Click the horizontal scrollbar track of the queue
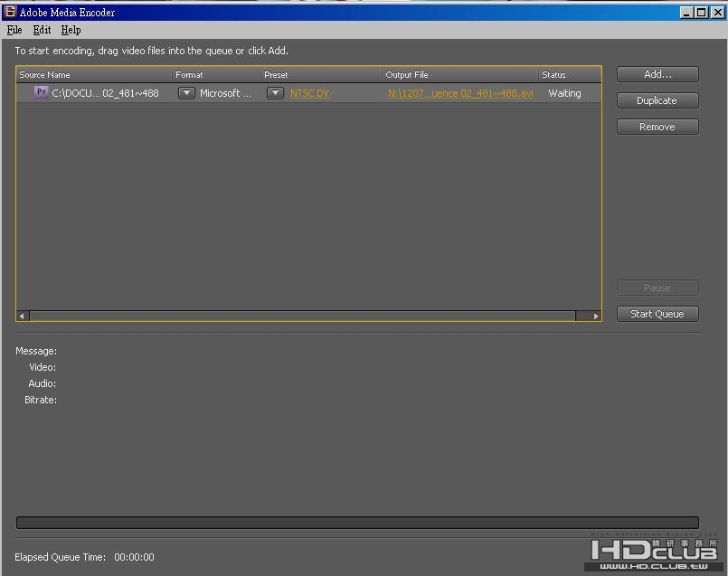The image size is (728, 576). [x=302, y=316]
